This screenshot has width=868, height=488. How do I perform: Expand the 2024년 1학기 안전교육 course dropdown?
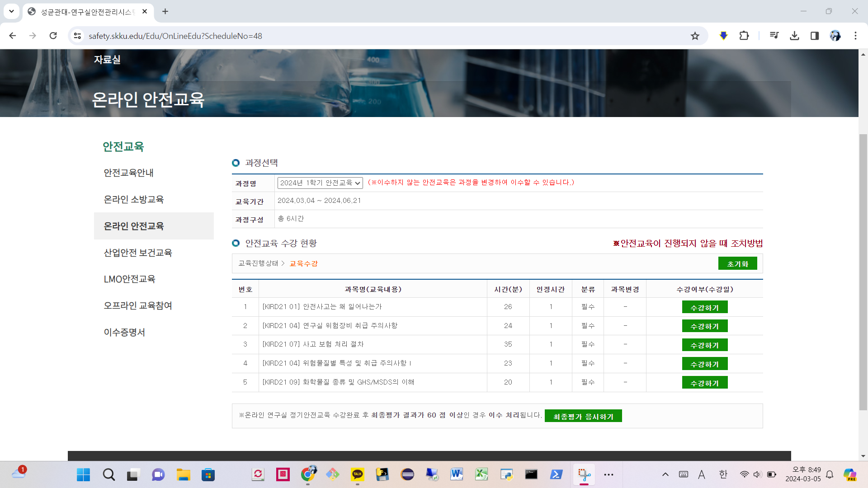(x=320, y=183)
